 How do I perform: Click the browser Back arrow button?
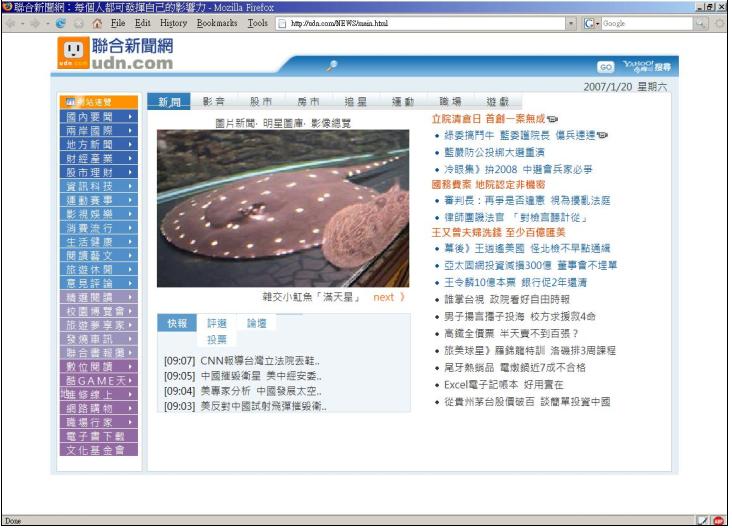pyautogui.click(x=11, y=23)
